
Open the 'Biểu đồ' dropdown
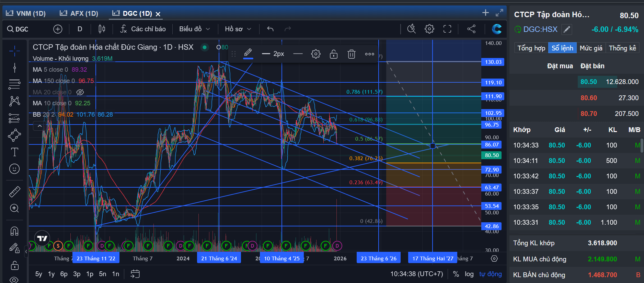coord(195,29)
